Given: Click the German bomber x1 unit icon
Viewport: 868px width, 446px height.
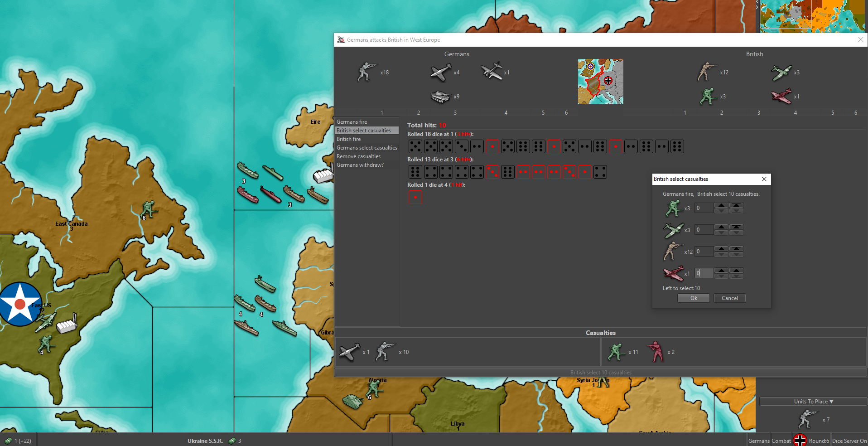Looking at the screenshot, I should pos(492,71).
